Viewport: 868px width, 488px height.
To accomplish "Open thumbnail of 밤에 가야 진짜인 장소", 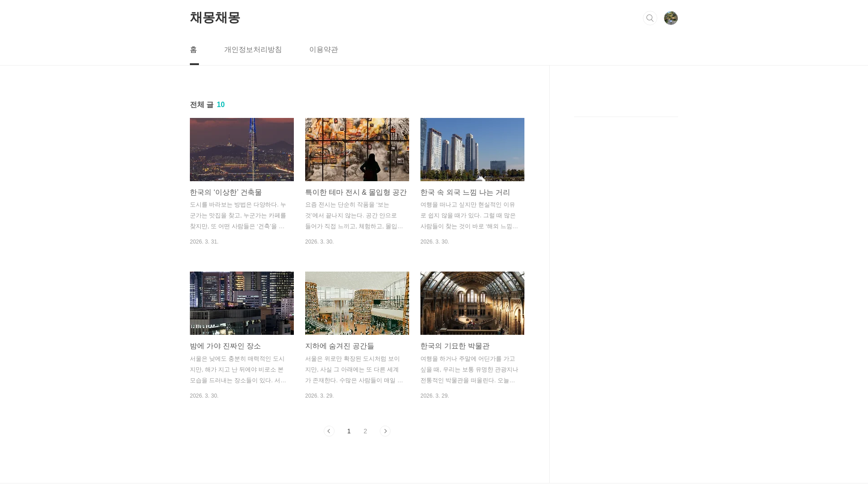I will coord(242,303).
